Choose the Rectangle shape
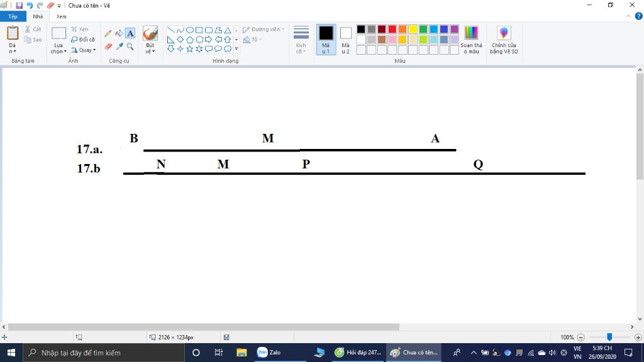The image size is (644, 362). [x=199, y=30]
